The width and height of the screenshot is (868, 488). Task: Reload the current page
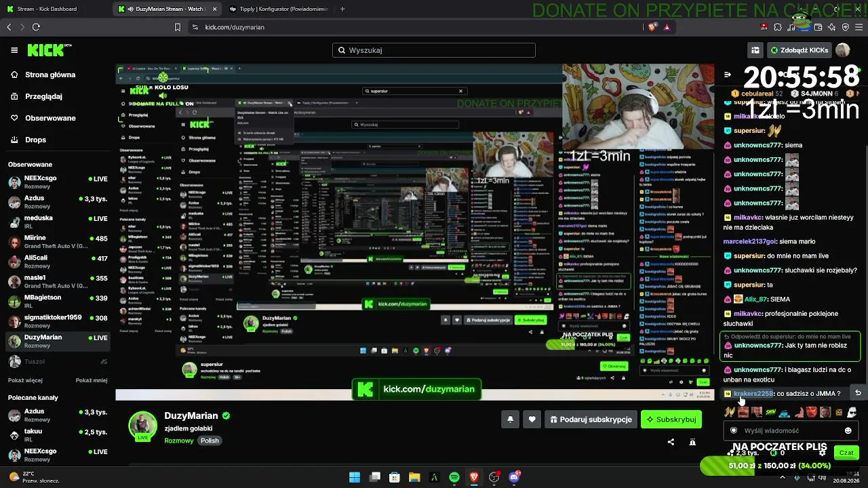36,27
